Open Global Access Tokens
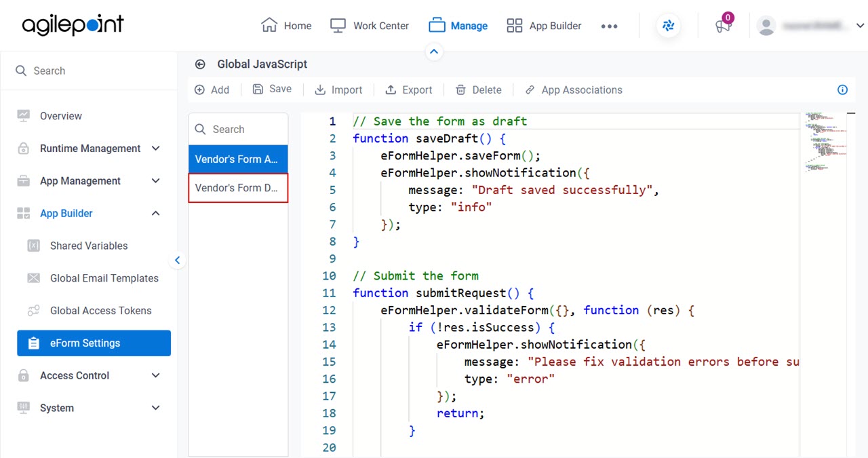 click(x=100, y=311)
